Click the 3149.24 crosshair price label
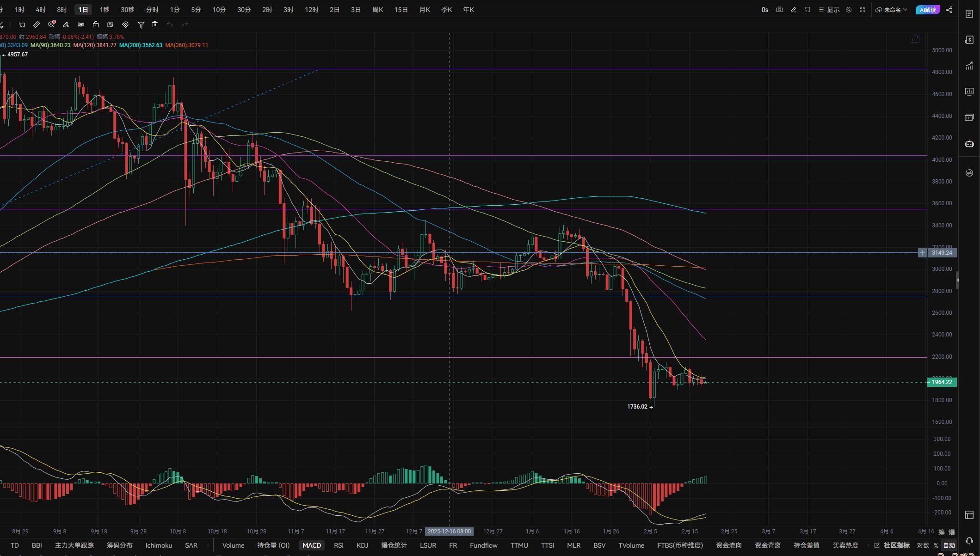980x556 pixels. pos(942,253)
